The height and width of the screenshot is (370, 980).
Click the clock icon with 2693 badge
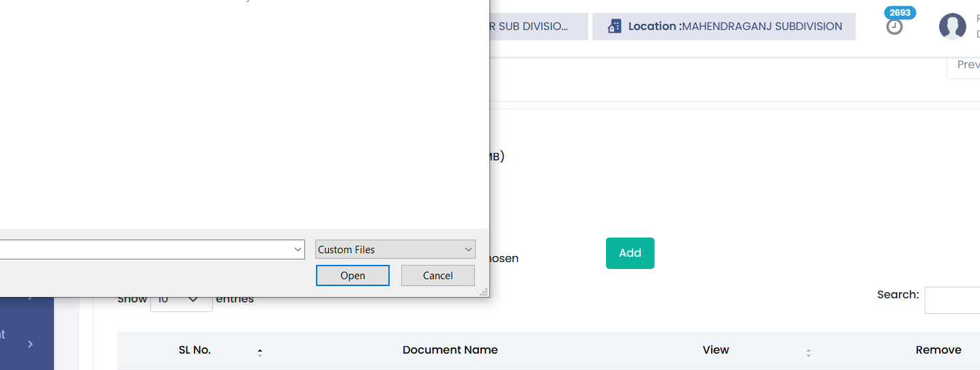click(894, 27)
